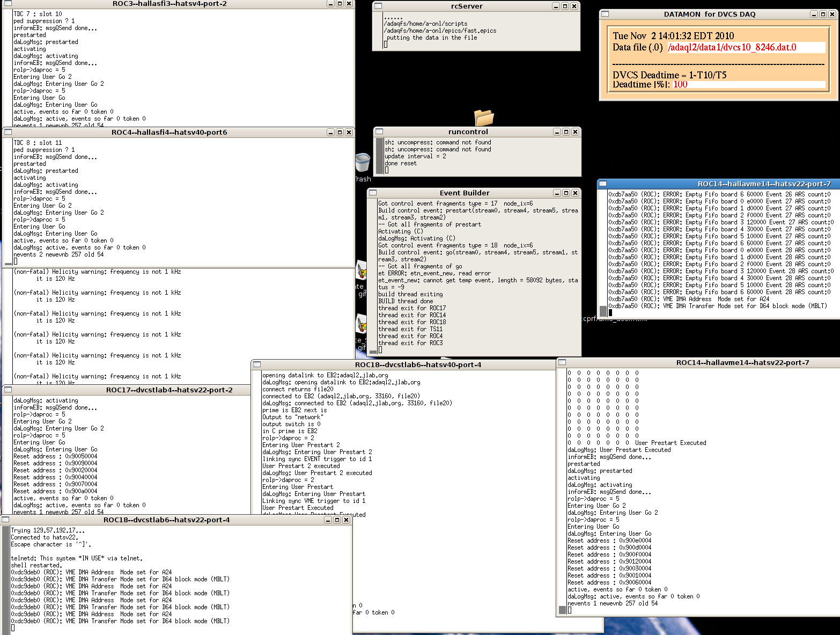Maximize the ROC4 hallasfi4 terminal window

tap(340, 132)
